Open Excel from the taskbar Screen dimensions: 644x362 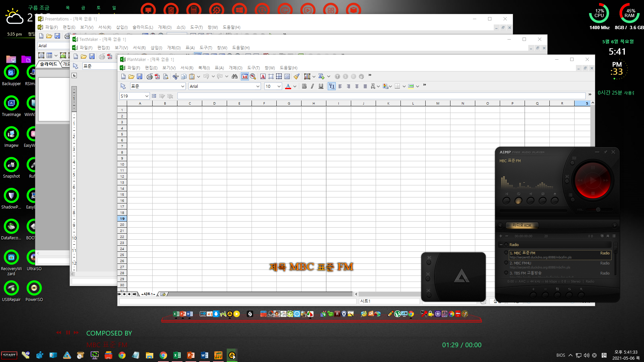pyautogui.click(x=177, y=355)
